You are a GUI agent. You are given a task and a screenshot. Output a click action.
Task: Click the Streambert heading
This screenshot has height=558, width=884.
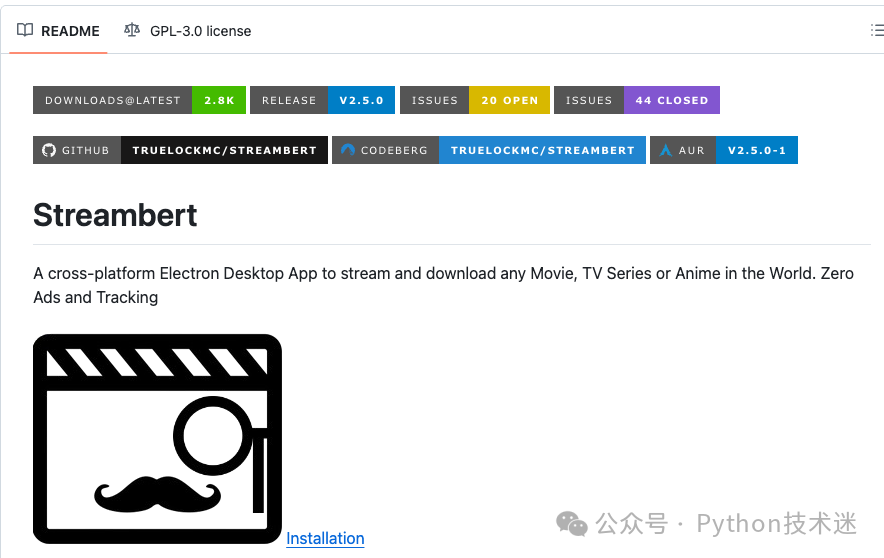pos(115,215)
